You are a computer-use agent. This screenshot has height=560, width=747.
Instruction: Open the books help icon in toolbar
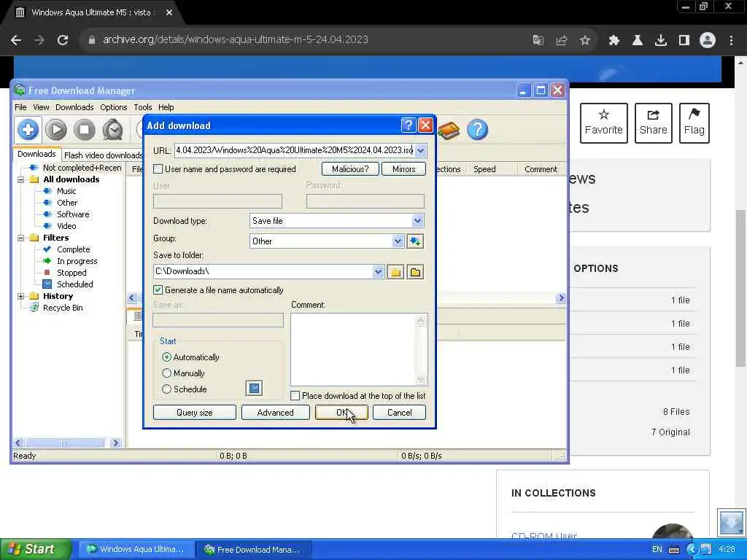click(449, 130)
